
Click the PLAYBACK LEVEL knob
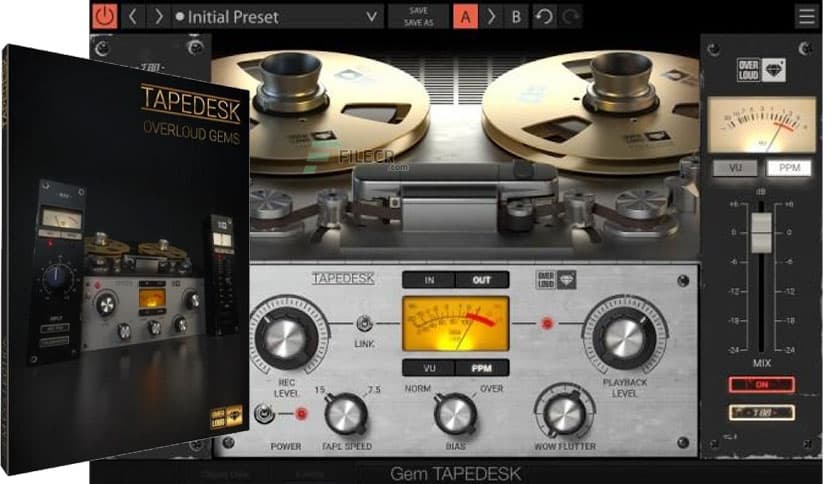[x=625, y=338]
